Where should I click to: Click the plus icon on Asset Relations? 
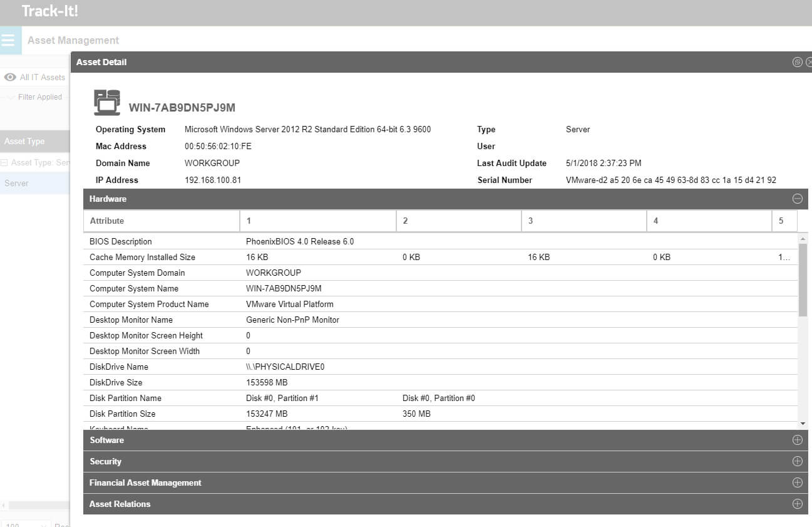(797, 504)
